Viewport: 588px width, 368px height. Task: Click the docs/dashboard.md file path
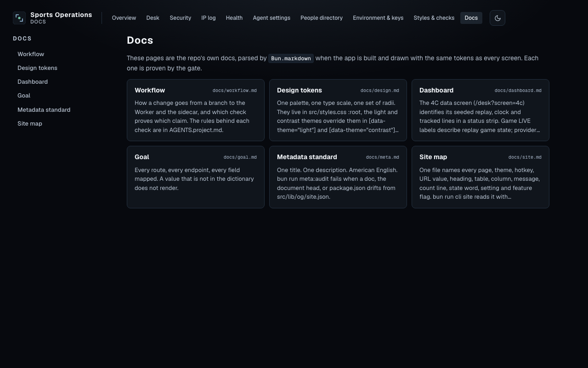coord(518,91)
